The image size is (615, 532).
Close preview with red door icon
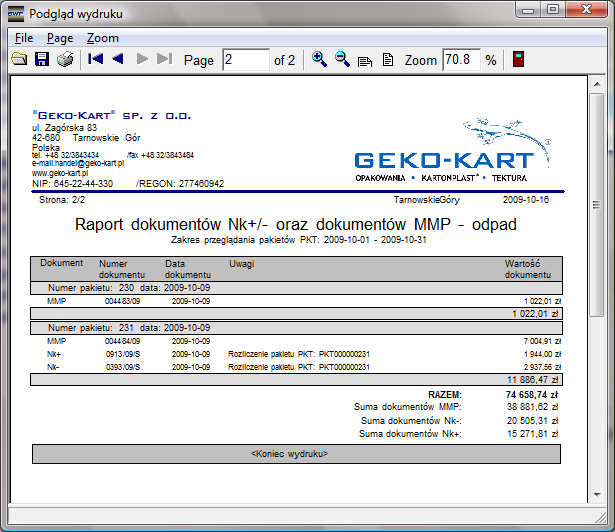519,60
